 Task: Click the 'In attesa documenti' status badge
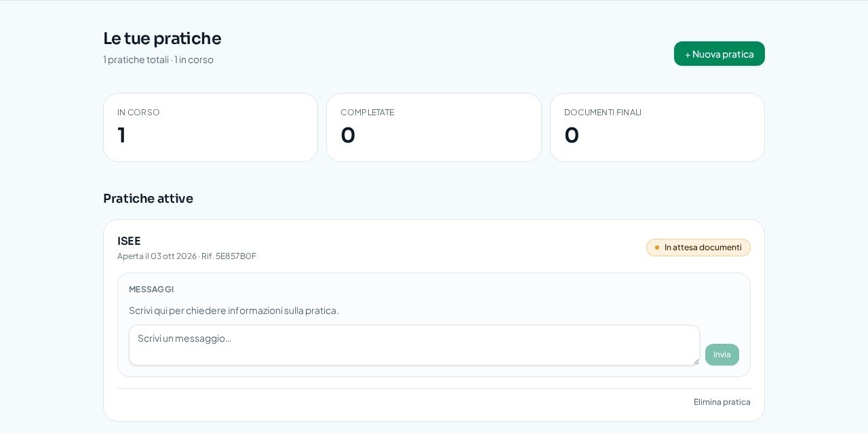[x=698, y=248]
